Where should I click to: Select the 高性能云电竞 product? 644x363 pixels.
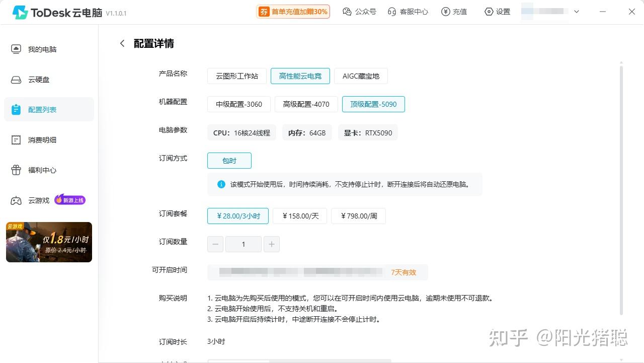[x=300, y=76]
